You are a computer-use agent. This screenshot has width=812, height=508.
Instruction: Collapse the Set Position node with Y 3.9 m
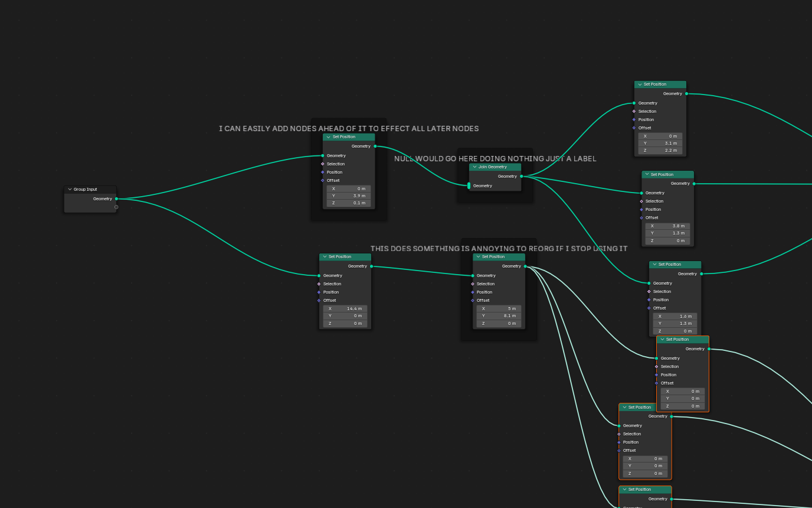point(329,137)
